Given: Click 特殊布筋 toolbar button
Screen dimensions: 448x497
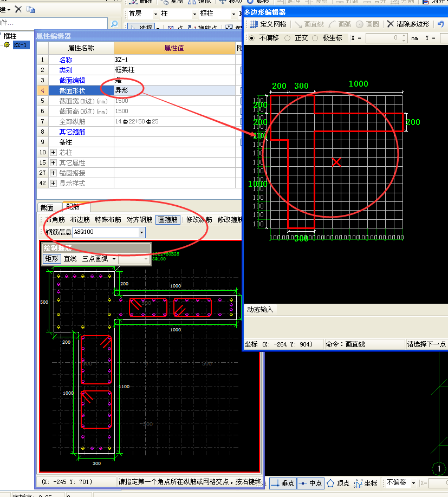Looking at the screenshot, I should [108, 220].
